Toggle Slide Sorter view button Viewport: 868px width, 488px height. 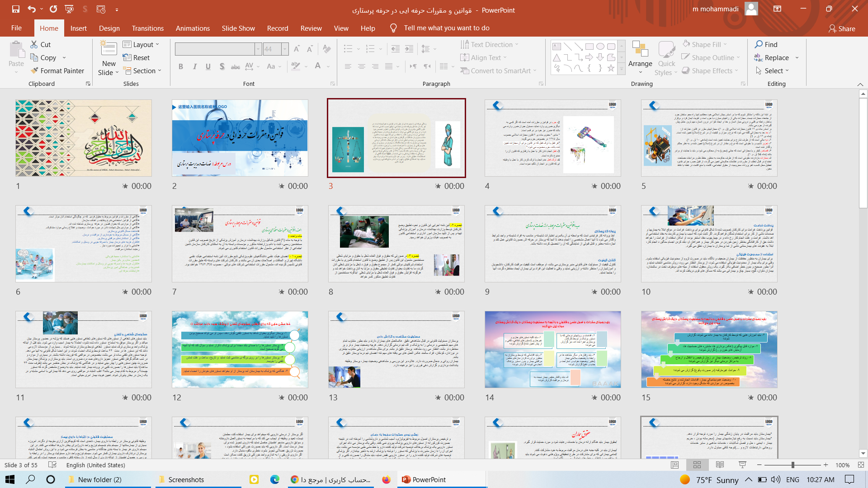tap(697, 465)
